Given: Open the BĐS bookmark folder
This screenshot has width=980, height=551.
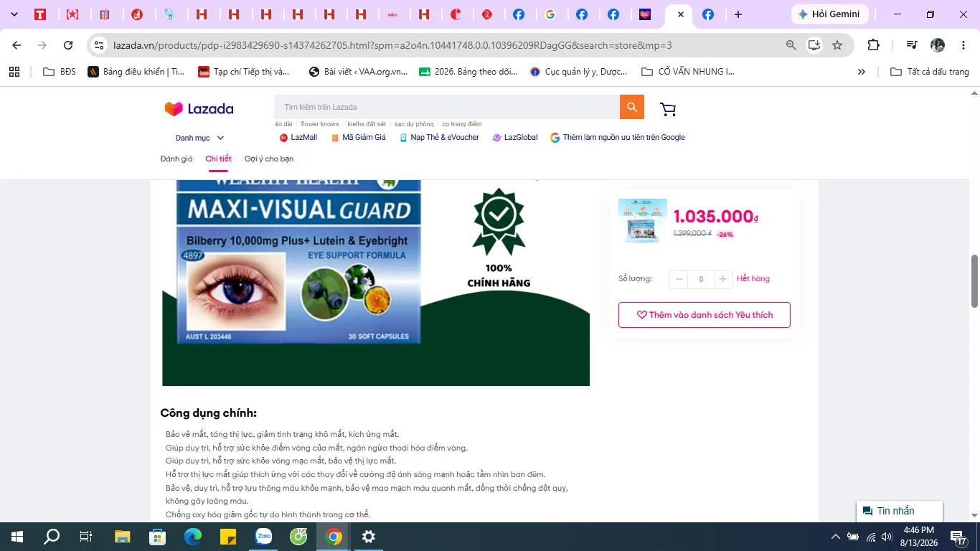Looking at the screenshot, I should tap(60, 72).
